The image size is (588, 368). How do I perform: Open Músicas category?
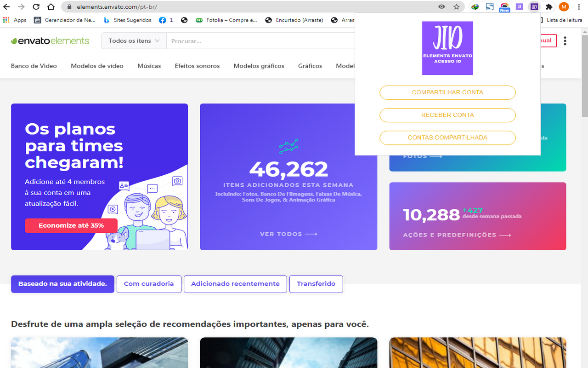coord(149,66)
